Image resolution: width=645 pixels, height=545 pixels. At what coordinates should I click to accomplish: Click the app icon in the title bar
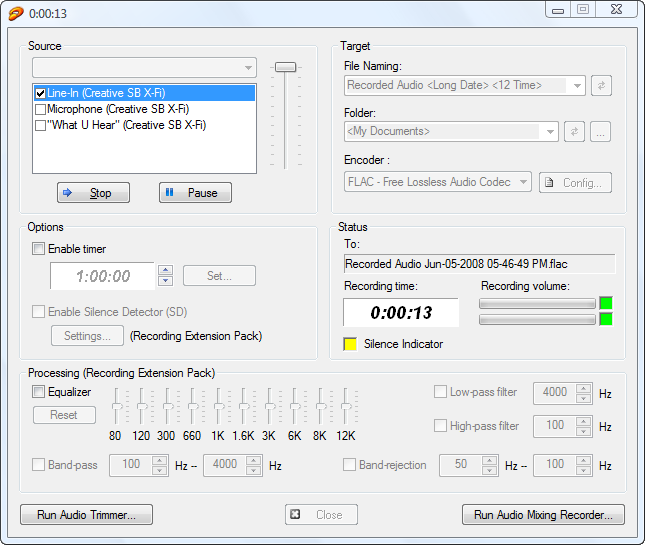16,14
